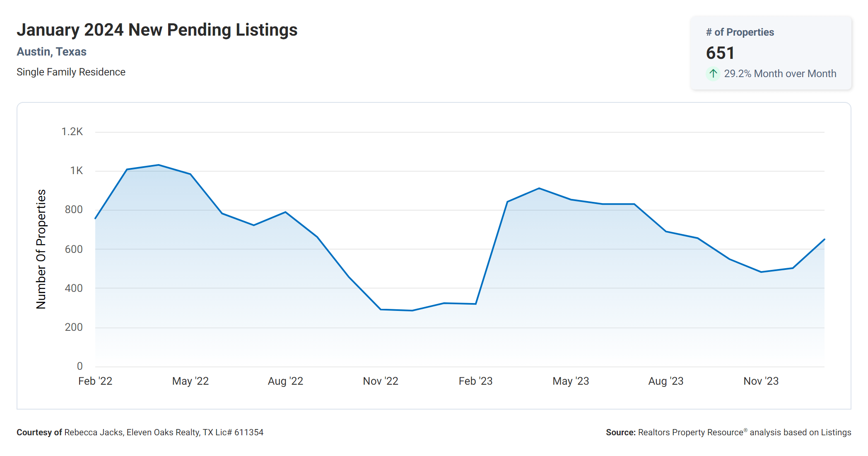Click the 'May '23' x-axis label
868x456 pixels.
[571, 381]
